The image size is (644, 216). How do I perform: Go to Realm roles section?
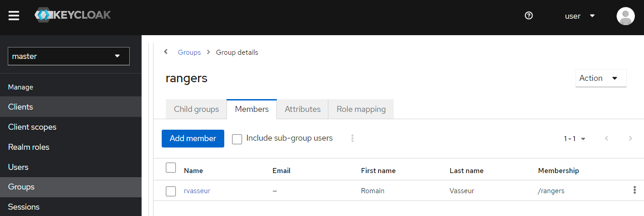71,147
